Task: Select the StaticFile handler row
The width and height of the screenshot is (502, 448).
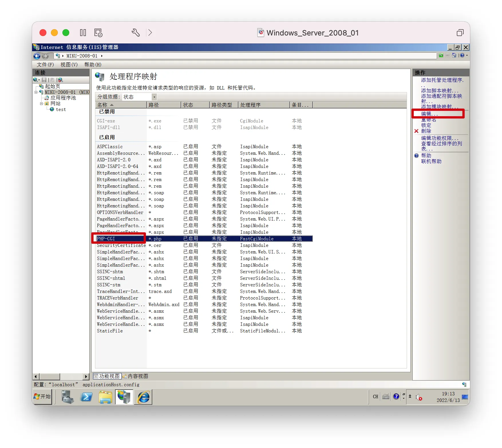Action: (x=205, y=331)
